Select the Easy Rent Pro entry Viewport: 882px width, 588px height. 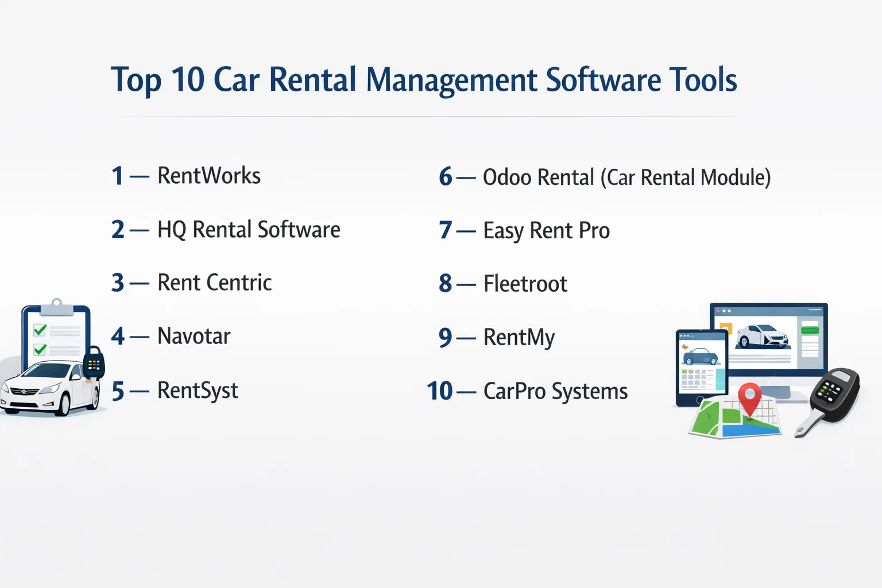(546, 231)
